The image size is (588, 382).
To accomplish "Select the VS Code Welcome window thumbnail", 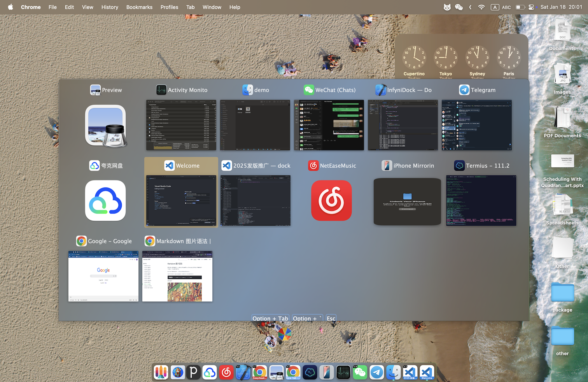I will [x=181, y=201].
